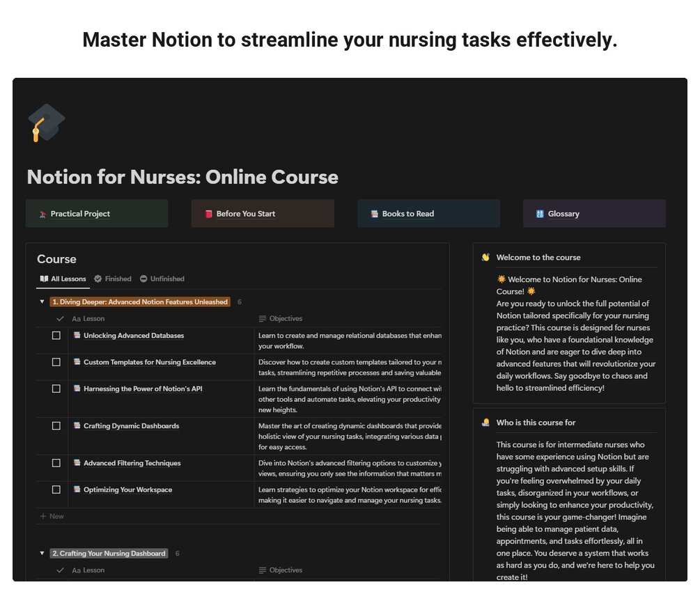Toggle the Advanced Filtering Techniques checkbox
The height and width of the screenshot is (594, 700).
[x=56, y=463]
